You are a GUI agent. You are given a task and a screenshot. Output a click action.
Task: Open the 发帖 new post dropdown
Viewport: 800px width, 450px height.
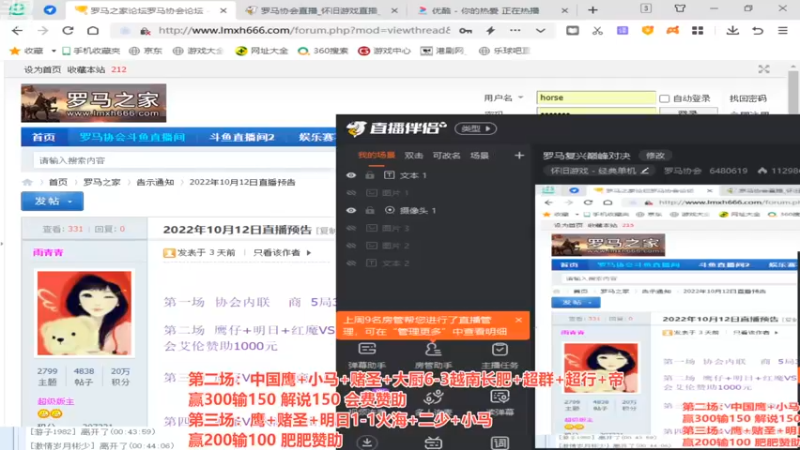pyautogui.click(x=52, y=202)
